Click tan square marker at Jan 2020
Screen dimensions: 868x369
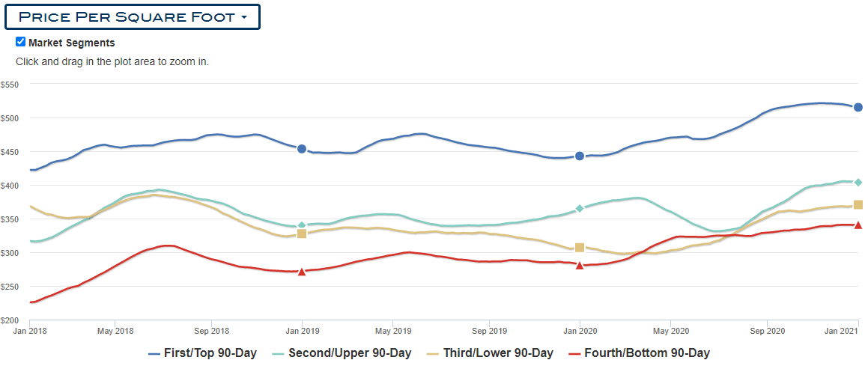point(580,247)
